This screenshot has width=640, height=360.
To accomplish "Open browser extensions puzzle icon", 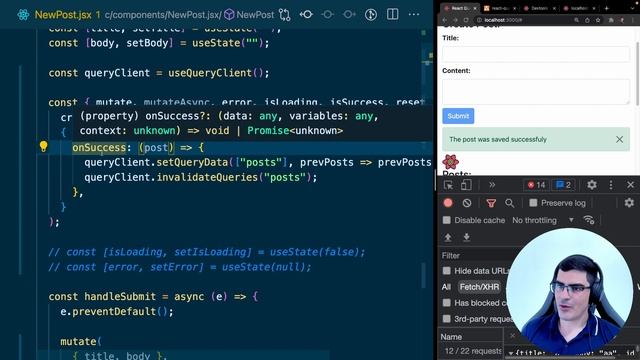I will (611, 20).
